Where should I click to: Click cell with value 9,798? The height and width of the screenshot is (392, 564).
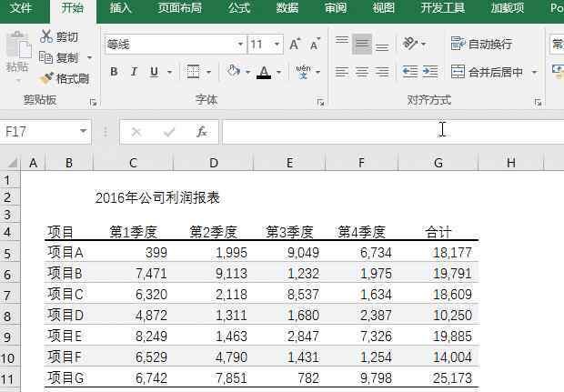click(x=362, y=378)
